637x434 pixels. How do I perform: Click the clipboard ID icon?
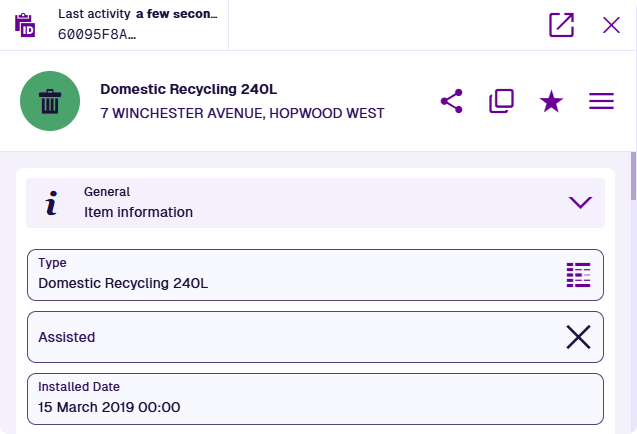[x=25, y=24]
